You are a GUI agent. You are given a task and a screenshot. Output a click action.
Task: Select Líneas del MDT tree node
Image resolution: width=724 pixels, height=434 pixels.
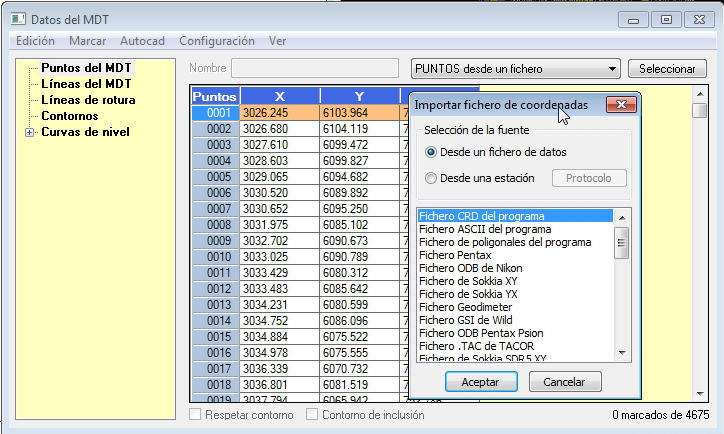86,84
